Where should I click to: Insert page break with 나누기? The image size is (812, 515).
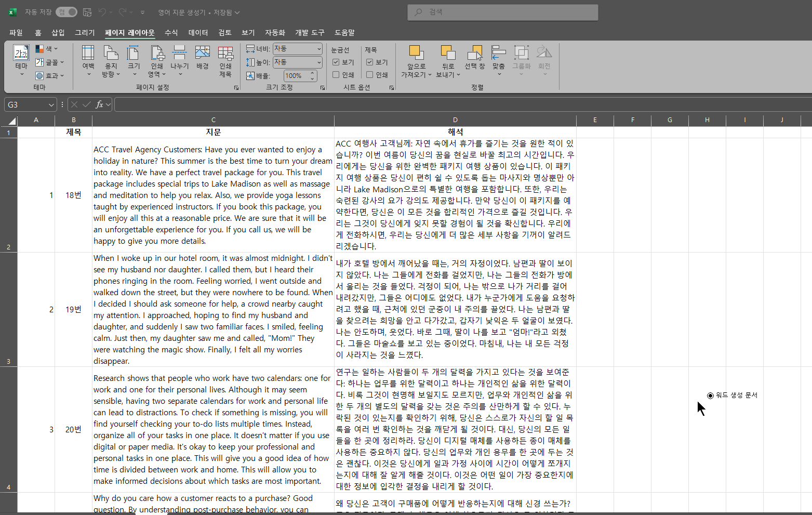(x=180, y=61)
